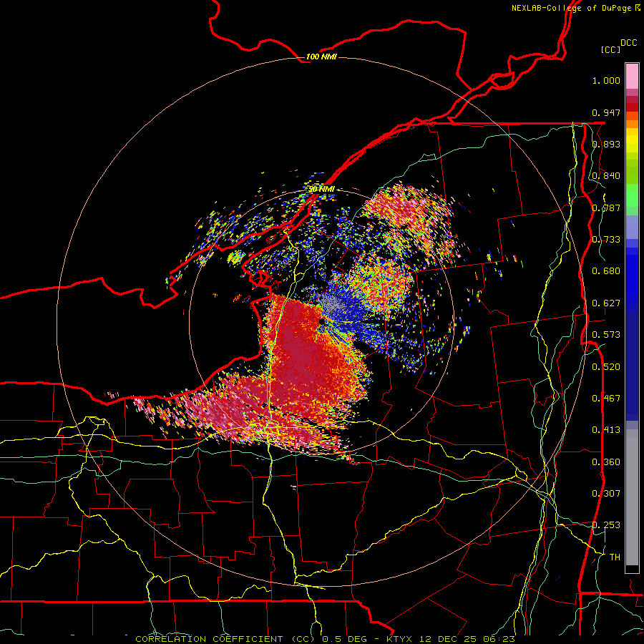Image resolution: width=644 pixels, height=644 pixels.
Task: Click the CORRELATION COEFFICIENT (CC) caption text
Action: 225,639
